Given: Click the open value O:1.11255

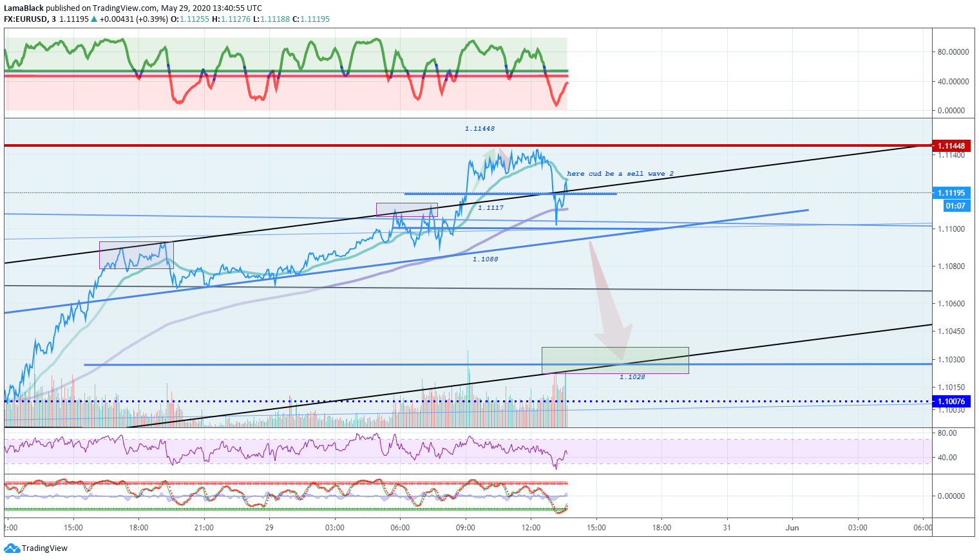Looking at the screenshot, I should (190, 19).
